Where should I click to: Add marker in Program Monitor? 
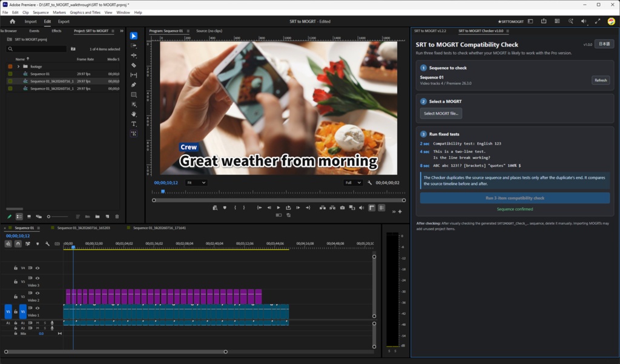(225, 207)
